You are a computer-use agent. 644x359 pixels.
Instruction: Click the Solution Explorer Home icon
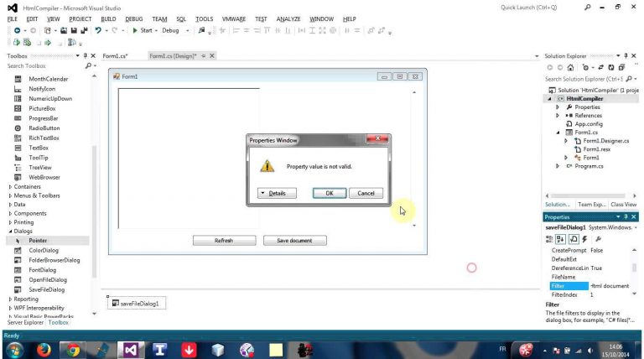(570, 67)
